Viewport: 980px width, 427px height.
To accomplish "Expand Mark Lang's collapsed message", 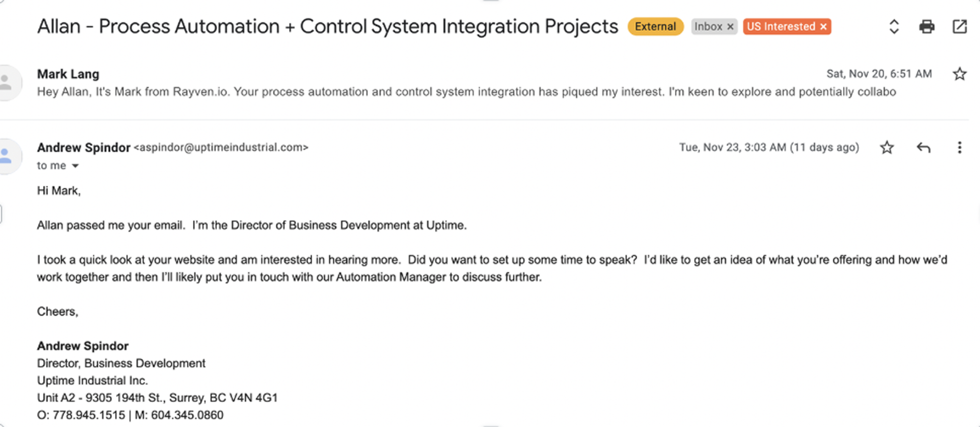I will [466, 92].
